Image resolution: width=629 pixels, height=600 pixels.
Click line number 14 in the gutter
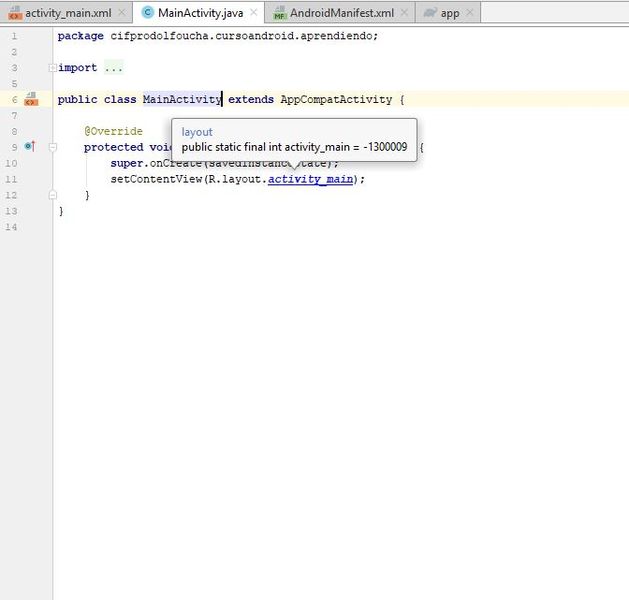(x=11, y=227)
